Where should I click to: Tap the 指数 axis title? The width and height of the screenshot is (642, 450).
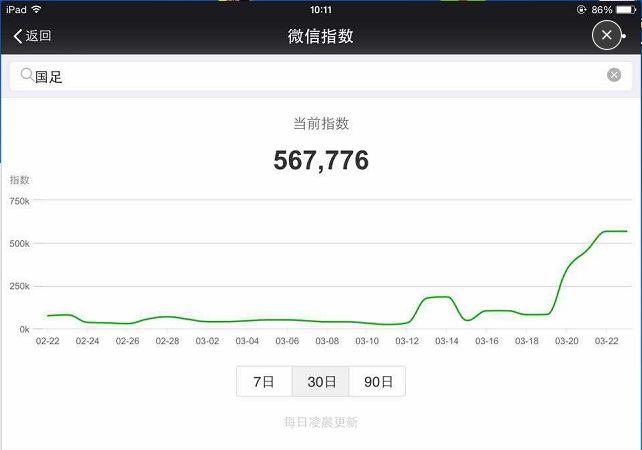[x=19, y=180]
